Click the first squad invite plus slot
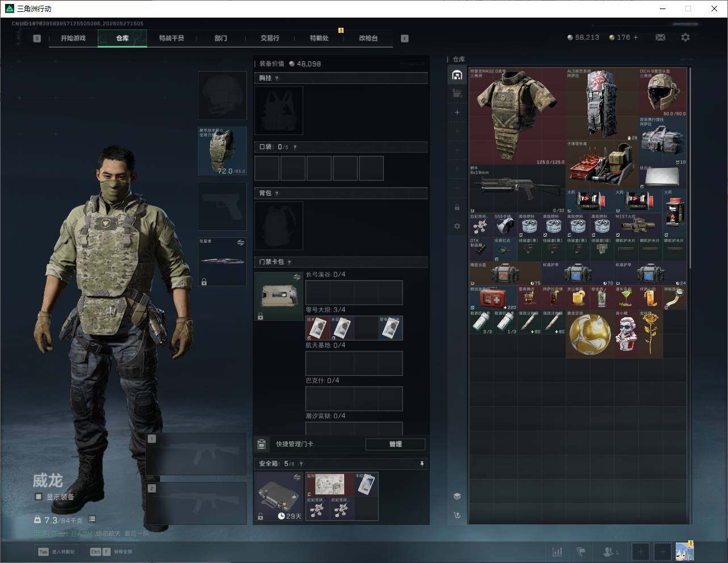This screenshot has height=563, width=728. pos(641,552)
